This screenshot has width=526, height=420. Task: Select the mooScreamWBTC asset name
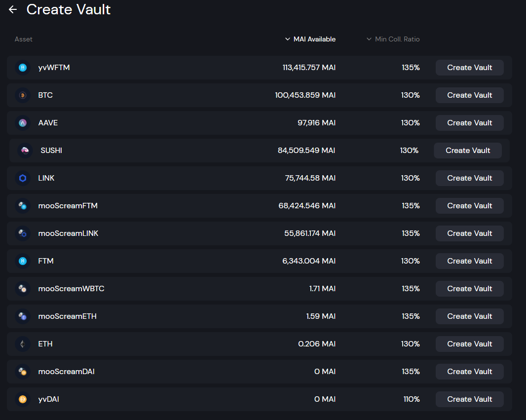point(71,289)
